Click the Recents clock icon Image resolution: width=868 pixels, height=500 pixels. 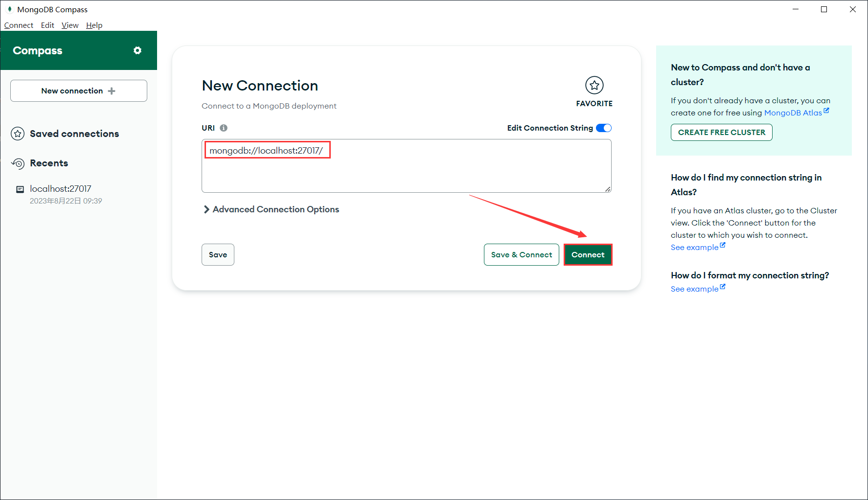point(18,163)
